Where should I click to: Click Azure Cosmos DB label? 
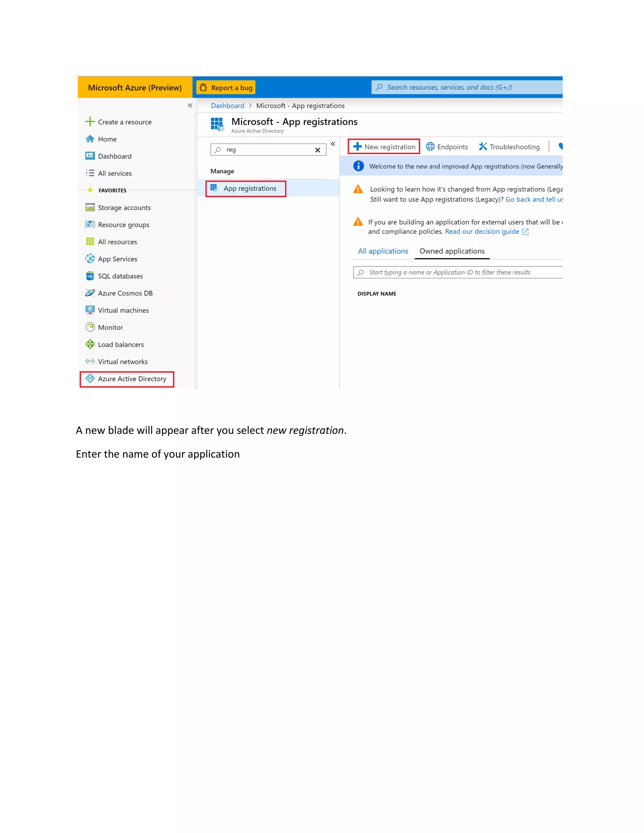pyautogui.click(x=125, y=293)
